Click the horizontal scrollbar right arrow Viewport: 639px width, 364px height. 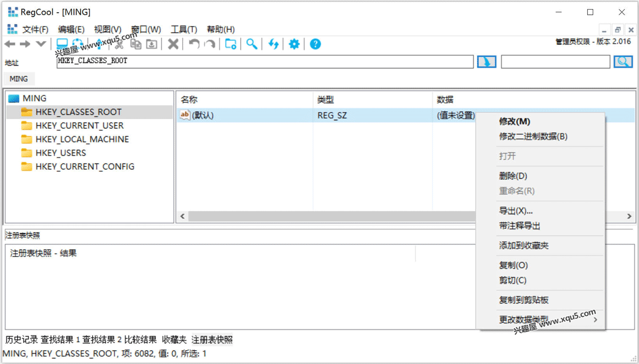(x=629, y=217)
